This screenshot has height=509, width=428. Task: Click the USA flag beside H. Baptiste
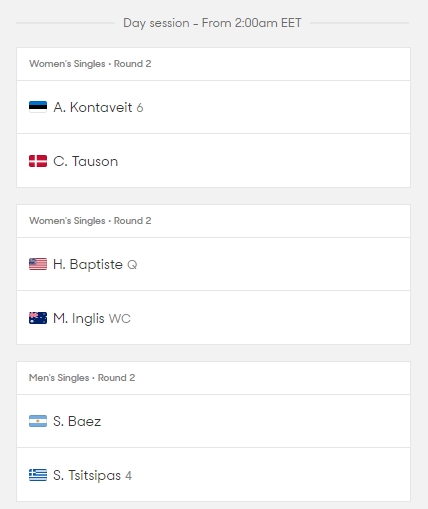38,264
